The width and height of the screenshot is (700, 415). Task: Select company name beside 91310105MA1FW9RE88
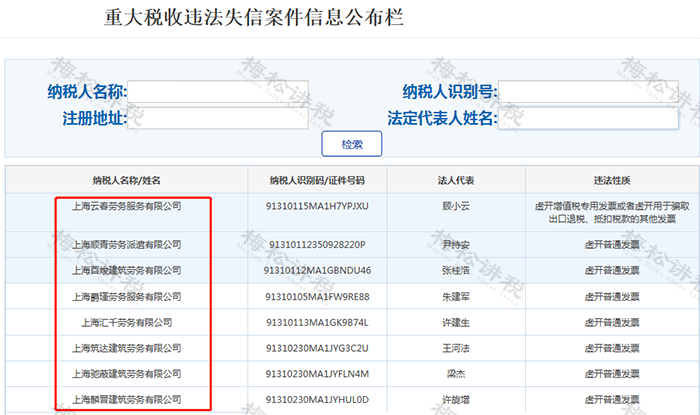[x=127, y=297]
